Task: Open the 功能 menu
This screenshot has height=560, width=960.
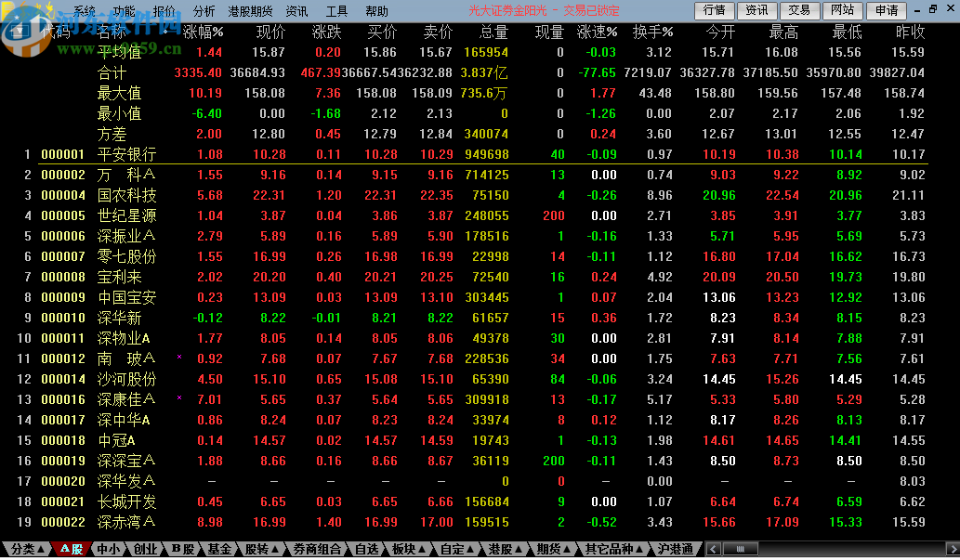Action: coord(124,11)
